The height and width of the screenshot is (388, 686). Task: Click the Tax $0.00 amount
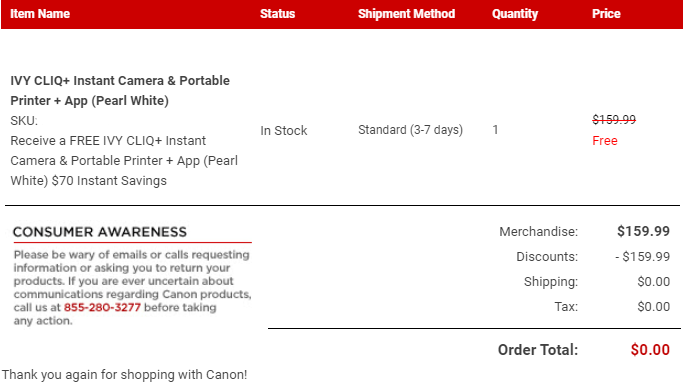pyautogui.click(x=654, y=307)
